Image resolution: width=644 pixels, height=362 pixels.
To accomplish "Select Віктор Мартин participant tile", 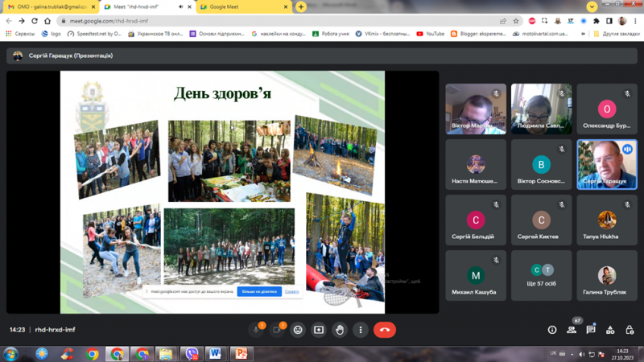I will (x=476, y=109).
